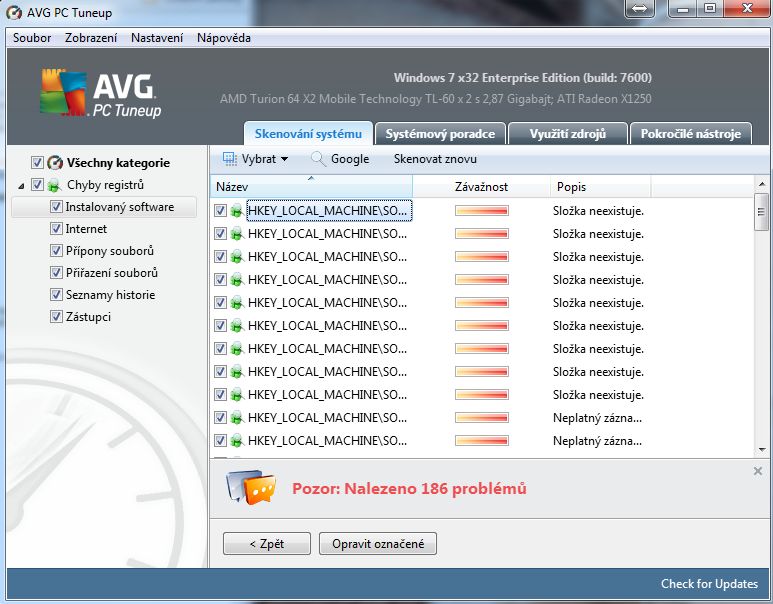Screen dimensions: 773x604
Task: Uncheck the first HKEY_LOCAL_MACHINE row checkbox
Action: 220,211
